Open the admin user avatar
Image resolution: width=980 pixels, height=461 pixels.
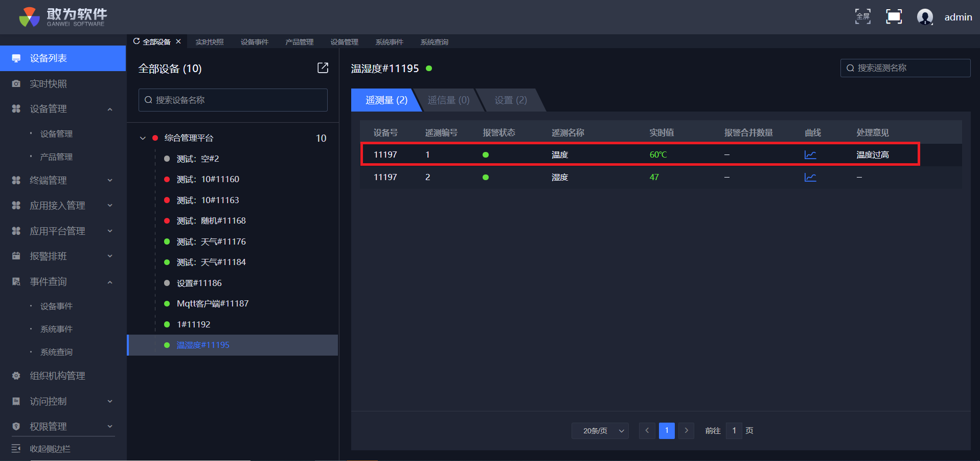(925, 17)
